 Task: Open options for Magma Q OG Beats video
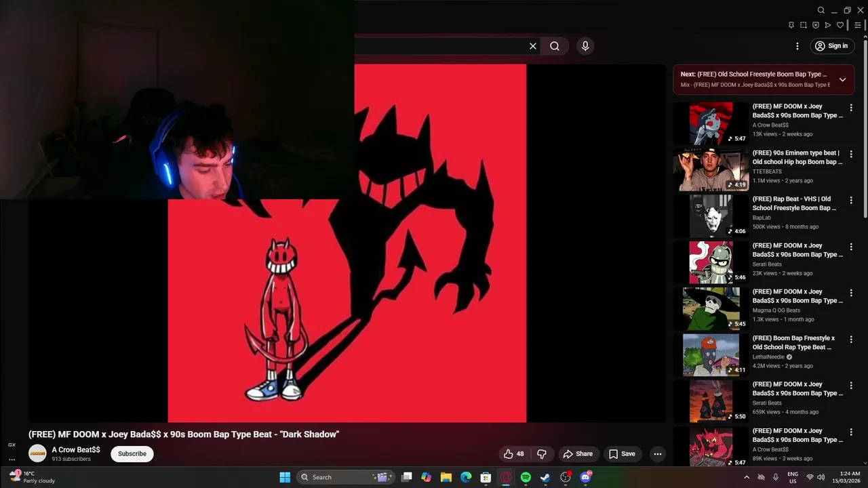pyautogui.click(x=851, y=293)
